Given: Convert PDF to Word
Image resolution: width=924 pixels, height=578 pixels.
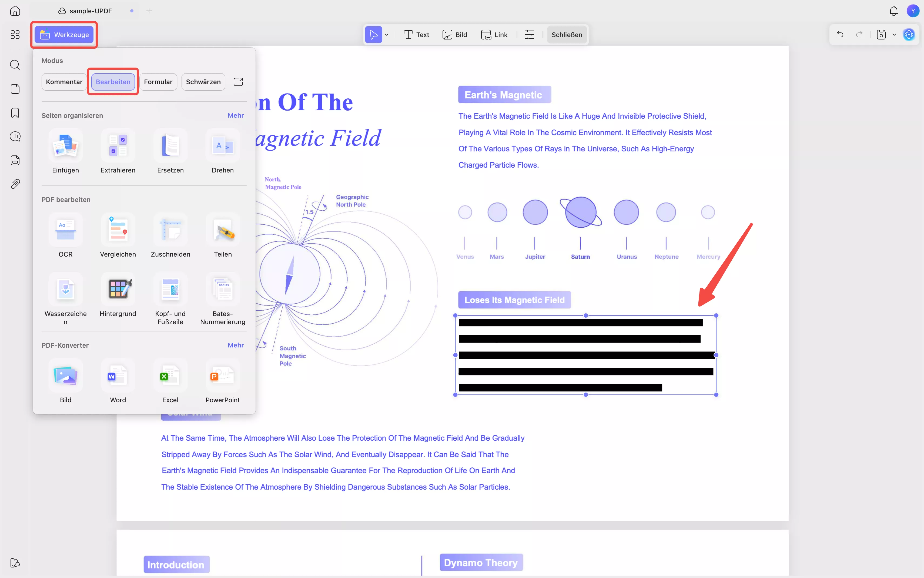Looking at the screenshot, I should tap(118, 376).
